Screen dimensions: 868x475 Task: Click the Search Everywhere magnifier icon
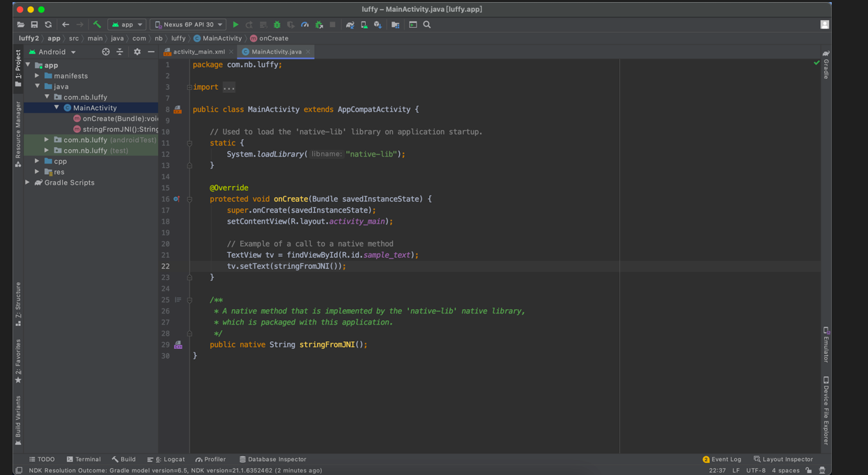coord(427,24)
